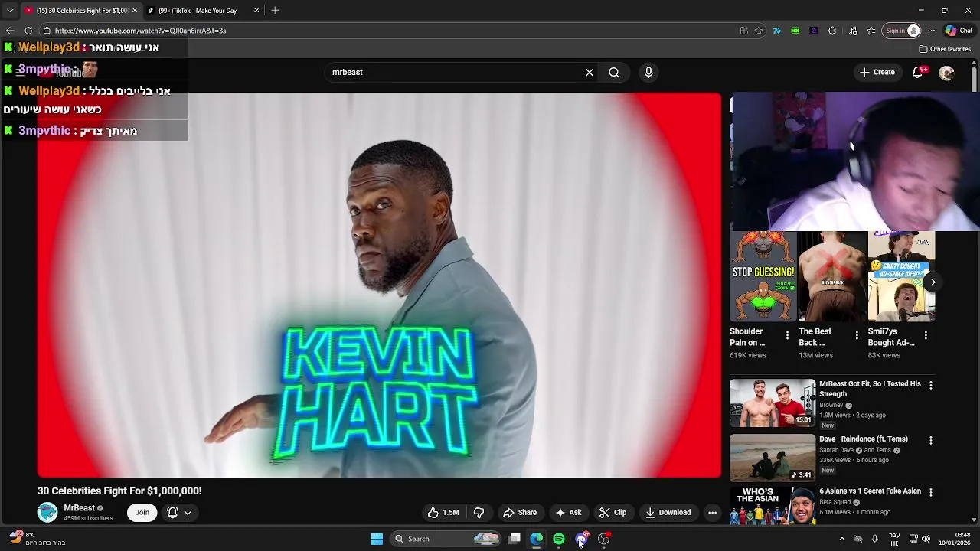Viewport: 980px width, 551px height.
Task: Open the MrBeast channel name link
Action: [x=79, y=508]
